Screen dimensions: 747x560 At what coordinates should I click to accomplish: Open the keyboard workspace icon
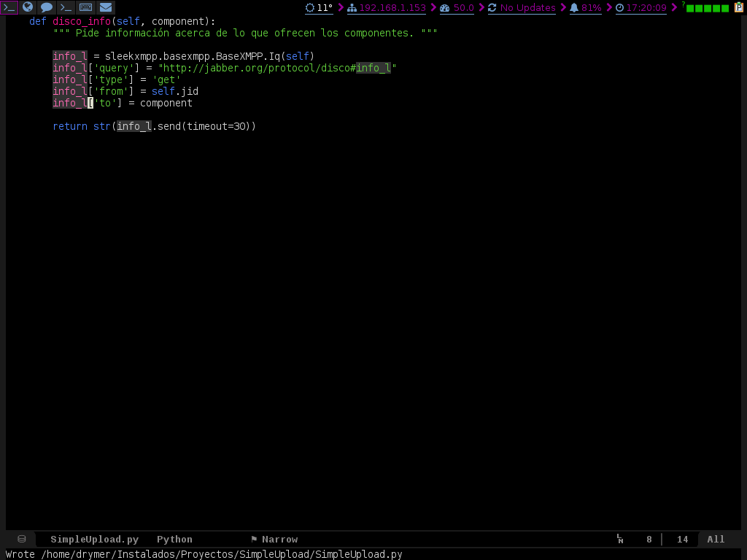pos(86,7)
